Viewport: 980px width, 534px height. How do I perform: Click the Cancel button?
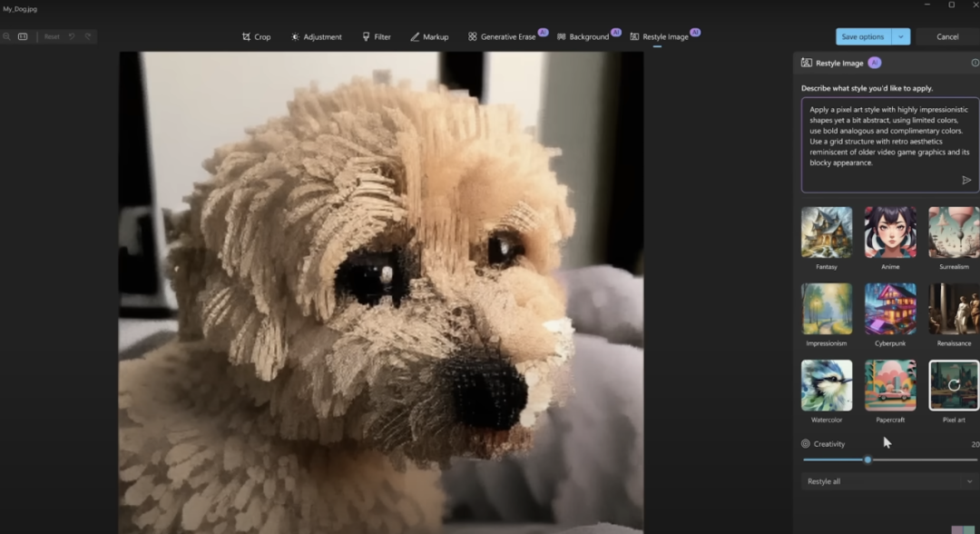pyautogui.click(x=947, y=37)
